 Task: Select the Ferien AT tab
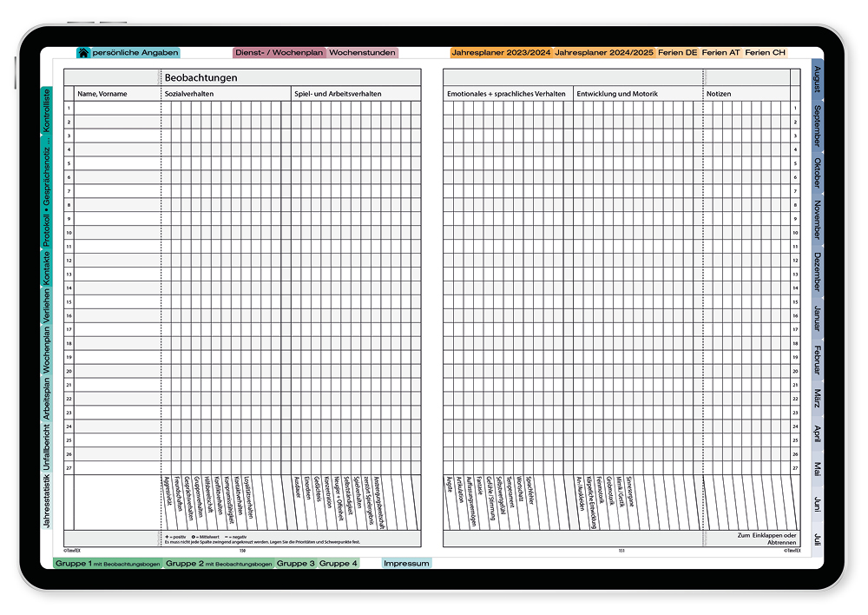point(720,53)
